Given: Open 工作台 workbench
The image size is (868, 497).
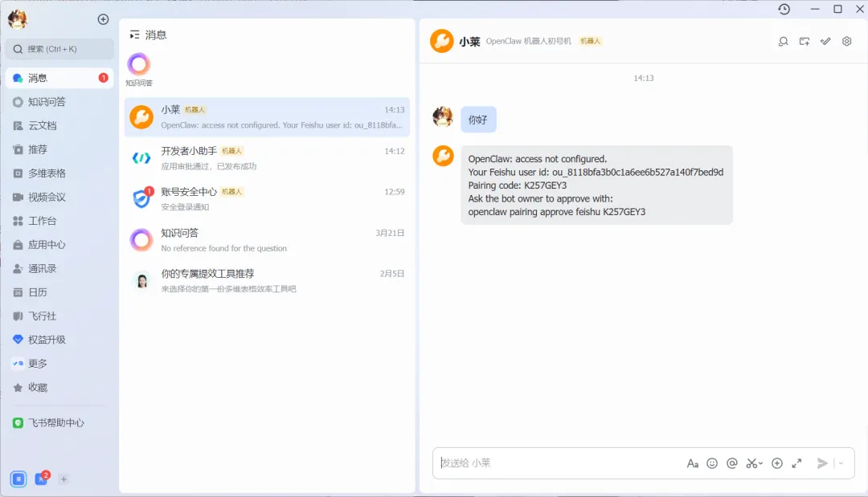Looking at the screenshot, I should [x=59, y=221].
